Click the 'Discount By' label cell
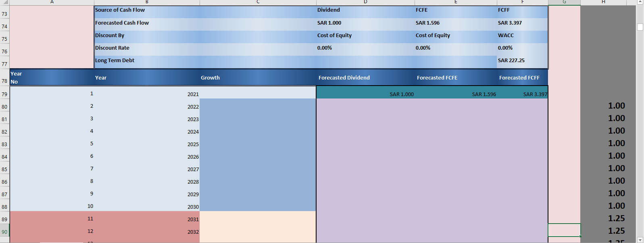Screen dimensions: 644x243 point(147,37)
